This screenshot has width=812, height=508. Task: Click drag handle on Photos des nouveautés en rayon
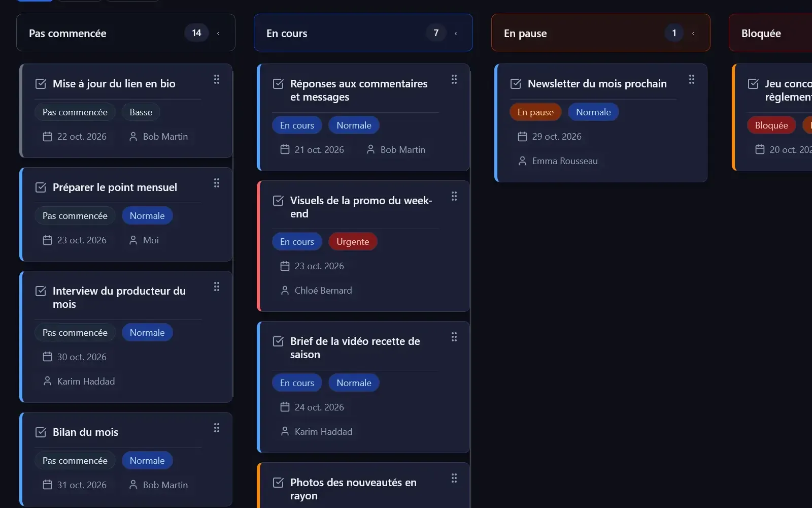[454, 478]
